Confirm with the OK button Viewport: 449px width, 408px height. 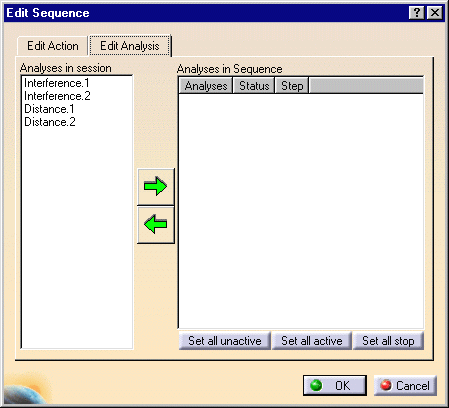pyautogui.click(x=335, y=386)
